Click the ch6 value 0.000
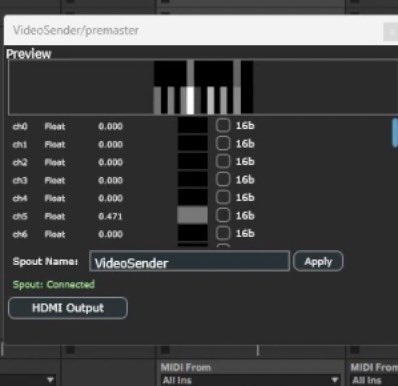 [x=110, y=234]
